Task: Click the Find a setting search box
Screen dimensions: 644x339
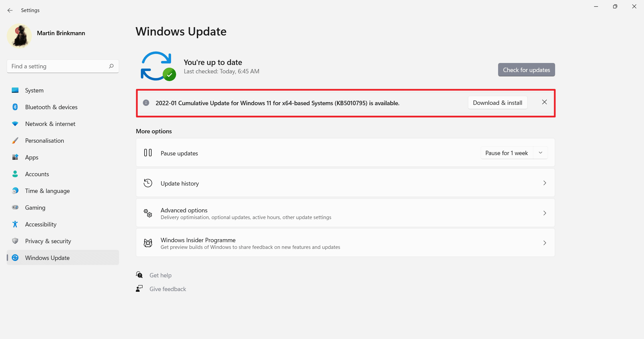Action: coord(62,66)
